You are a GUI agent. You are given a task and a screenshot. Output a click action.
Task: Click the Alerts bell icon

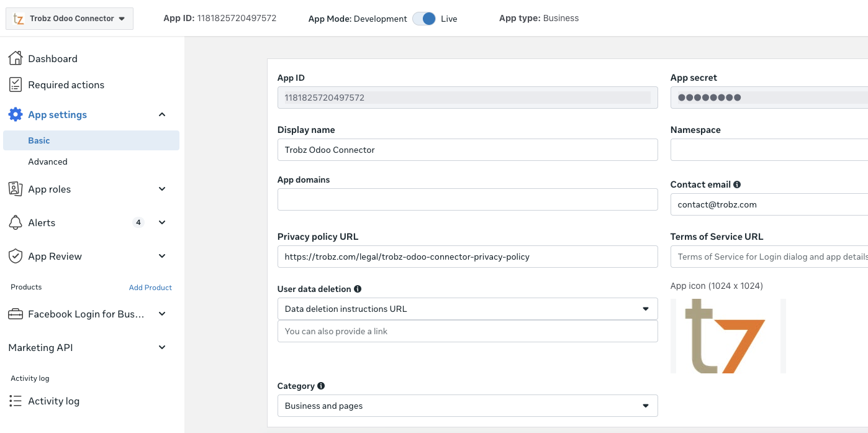point(16,222)
